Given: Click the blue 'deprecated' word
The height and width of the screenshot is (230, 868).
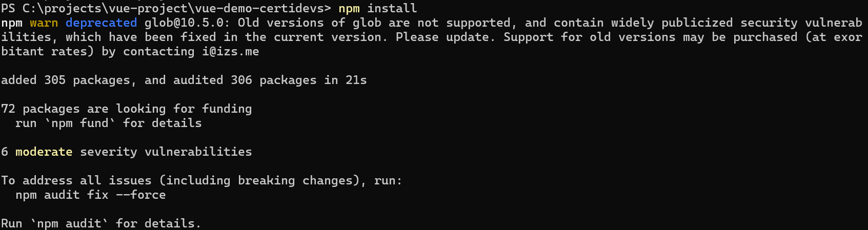Looking at the screenshot, I should click(x=102, y=23).
